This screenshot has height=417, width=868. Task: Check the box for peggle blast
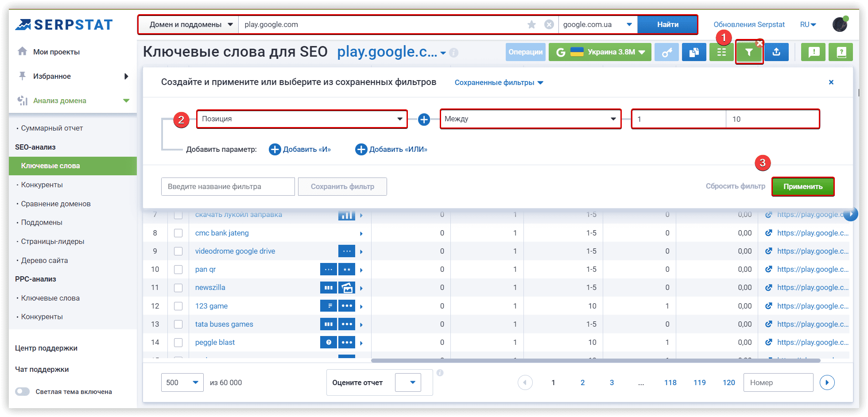pyautogui.click(x=178, y=342)
